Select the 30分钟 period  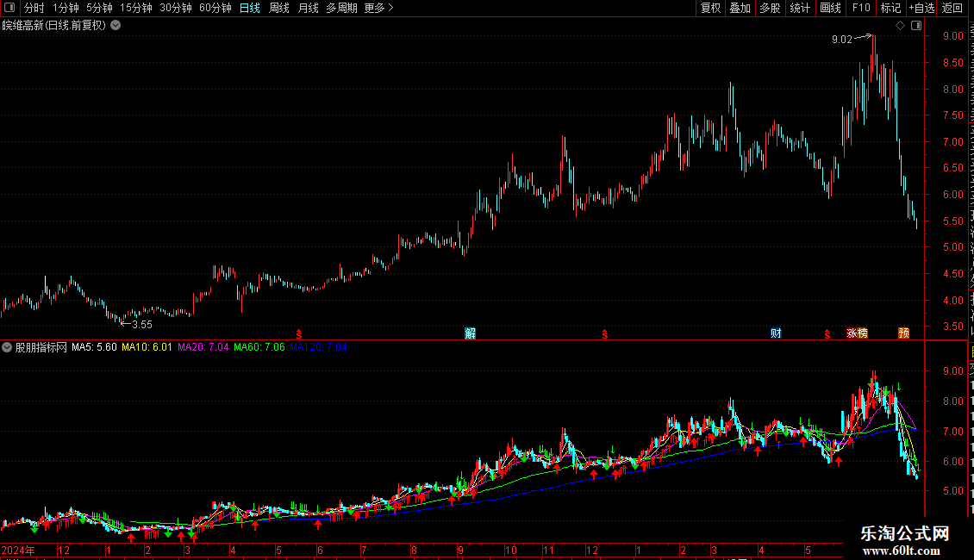tap(176, 8)
